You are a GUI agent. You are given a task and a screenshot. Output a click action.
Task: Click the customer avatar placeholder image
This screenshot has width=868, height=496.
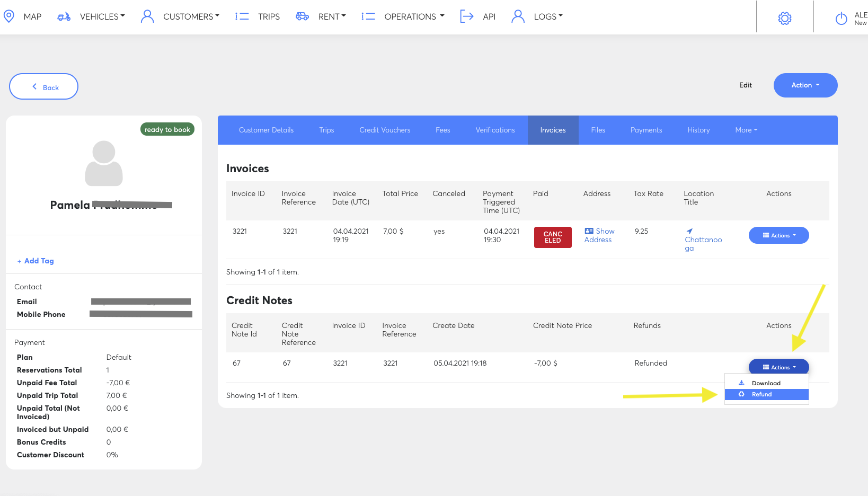[x=104, y=163]
